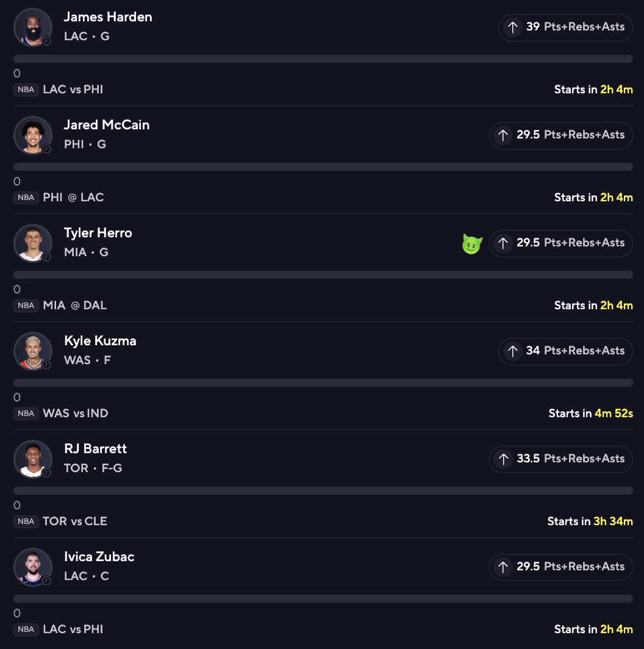Click the green demon icon beside Tyler Herro
This screenshot has width=644, height=649.
point(472,243)
